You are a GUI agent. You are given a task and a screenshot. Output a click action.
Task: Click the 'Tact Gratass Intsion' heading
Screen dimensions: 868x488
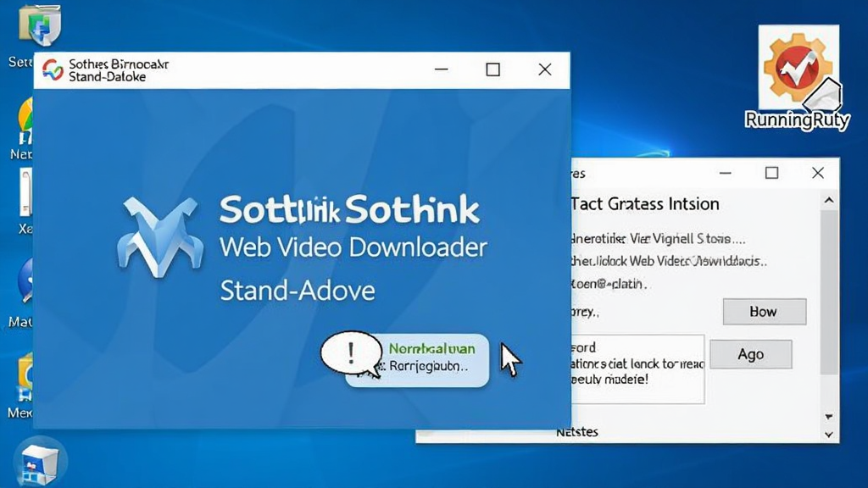645,204
